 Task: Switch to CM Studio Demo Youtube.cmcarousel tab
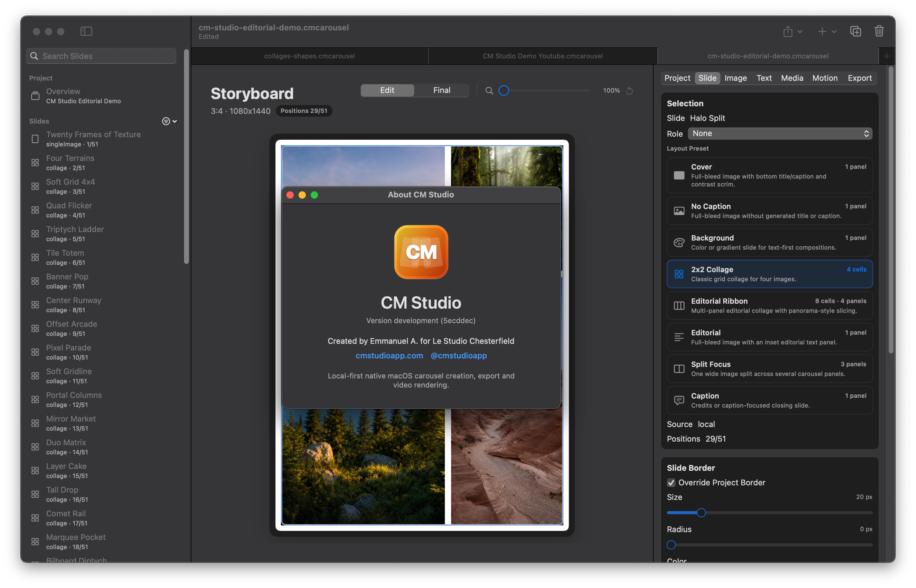click(542, 56)
